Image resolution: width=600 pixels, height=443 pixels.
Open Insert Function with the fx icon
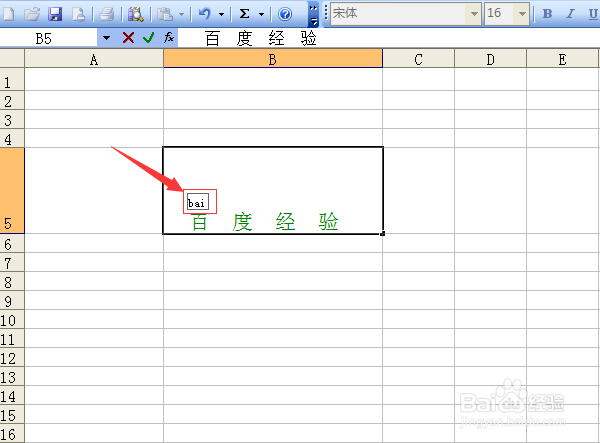click(x=169, y=37)
